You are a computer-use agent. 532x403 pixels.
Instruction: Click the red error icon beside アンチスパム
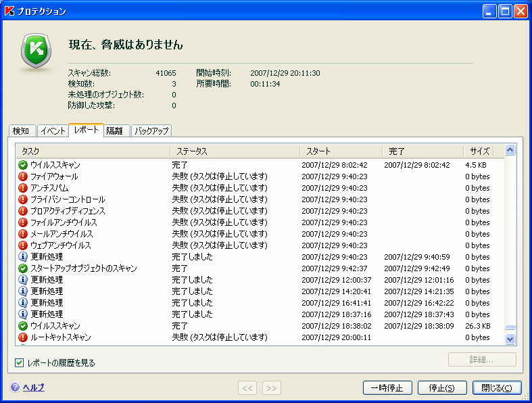pos(23,188)
